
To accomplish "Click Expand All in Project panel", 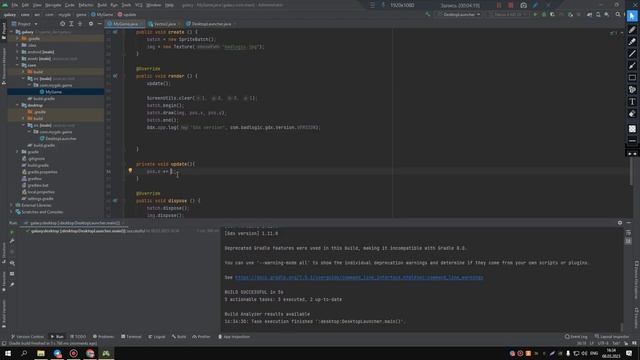I will [71, 24].
